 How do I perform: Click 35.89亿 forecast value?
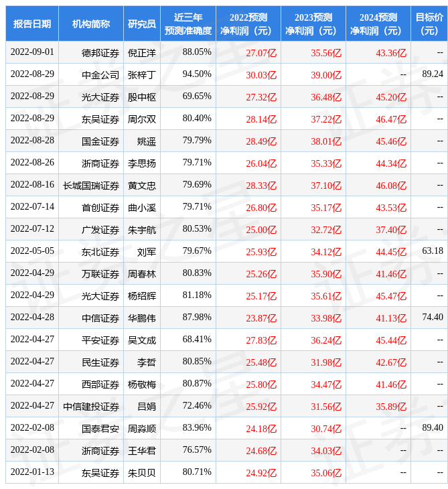[x=391, y=407]
